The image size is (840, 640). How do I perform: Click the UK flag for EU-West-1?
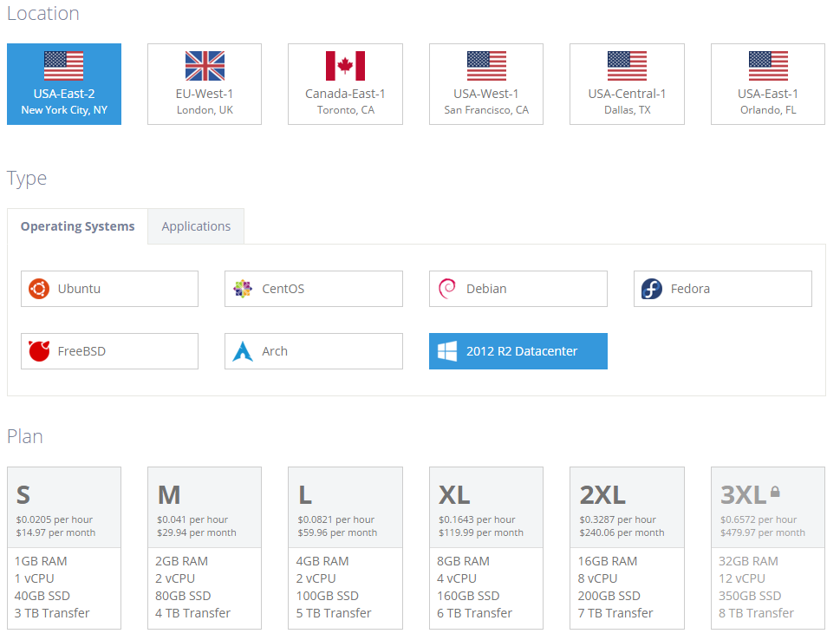pyautogui.click(x=205, y=65)
